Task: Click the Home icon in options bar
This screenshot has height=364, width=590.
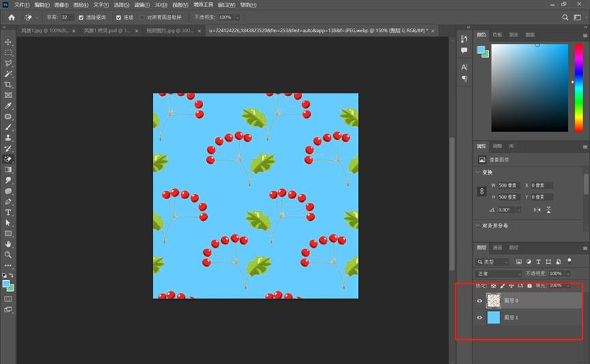Action: pyautogui.click(x=11, y=17)
